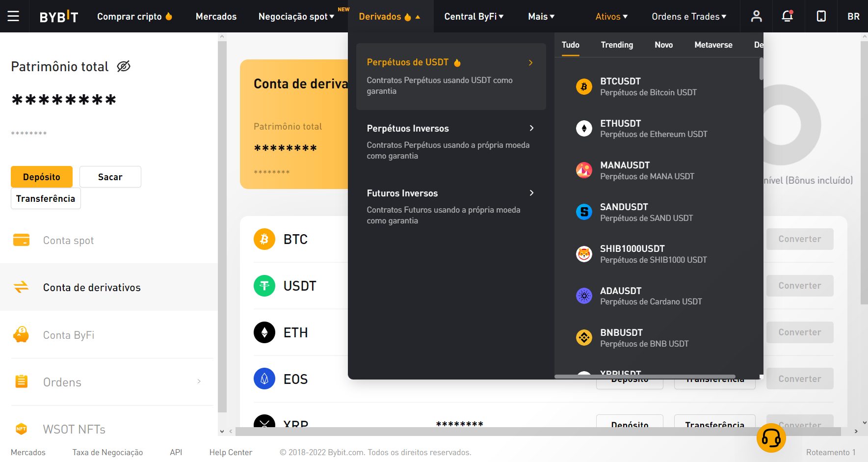This screenshot has width=868, height=462.
Task: Collapse the Derivados dropdown menu
Action: pos(390,16)
